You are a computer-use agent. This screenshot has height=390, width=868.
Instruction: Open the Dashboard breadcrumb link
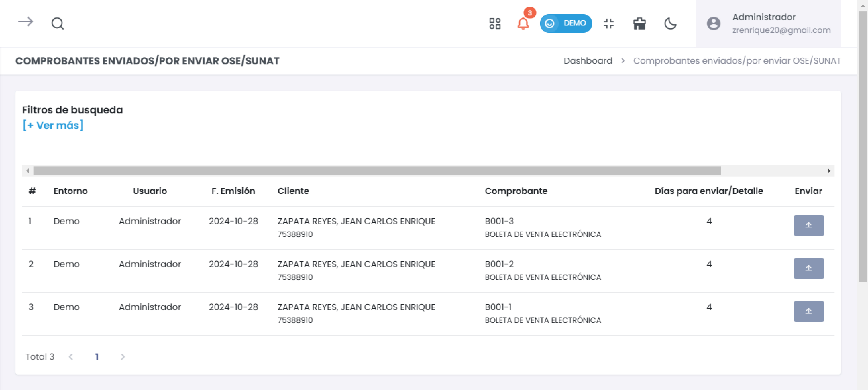coord(588,61)
